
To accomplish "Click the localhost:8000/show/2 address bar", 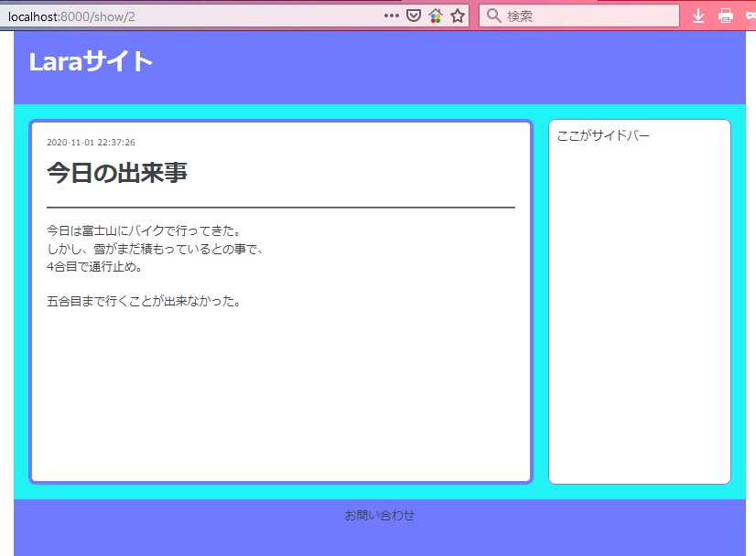I will point(183,16).
